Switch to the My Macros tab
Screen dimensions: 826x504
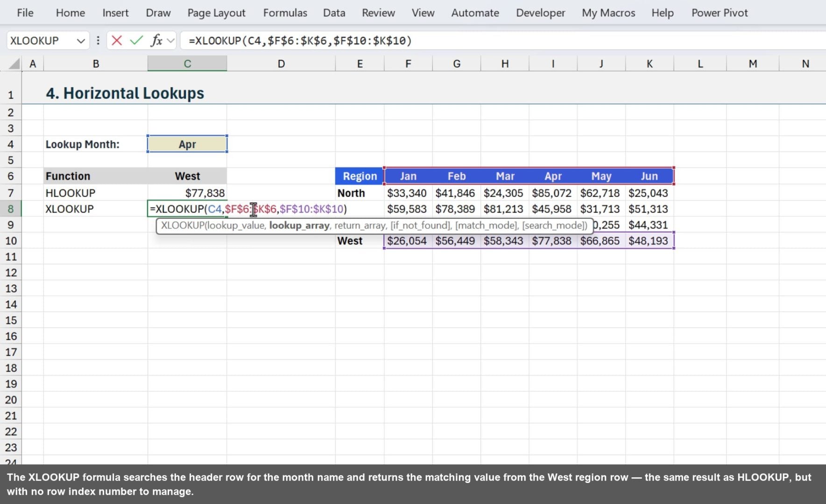[608, 13]
